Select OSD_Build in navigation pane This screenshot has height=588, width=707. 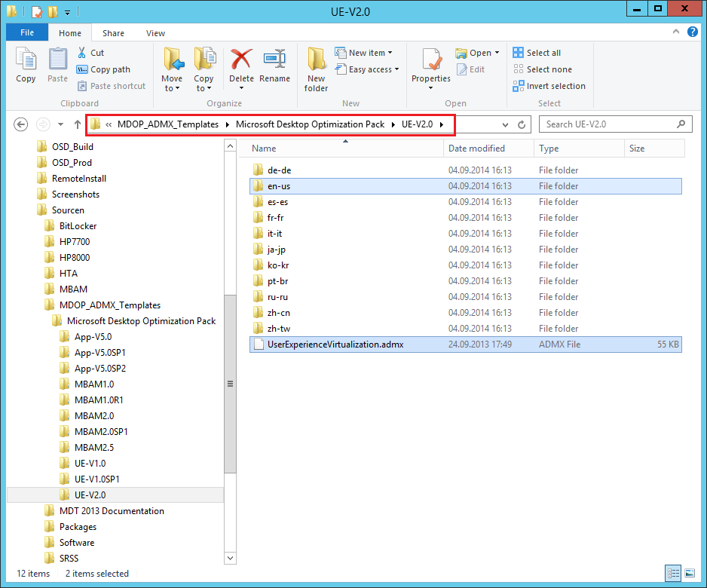tap(72, 147)
